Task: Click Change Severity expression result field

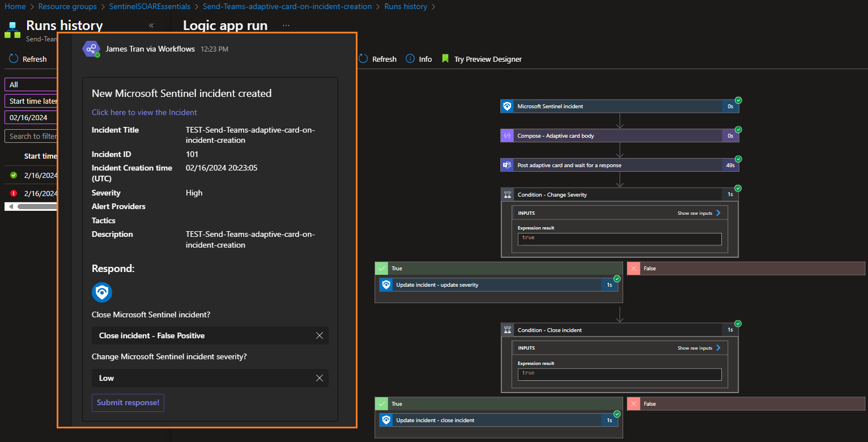Action: point(619,239)
